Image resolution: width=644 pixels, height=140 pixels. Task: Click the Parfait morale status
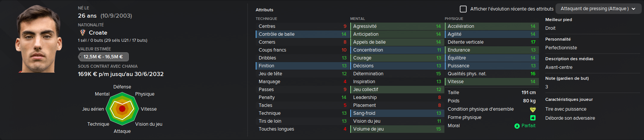pyautogui.click(x=528, y=126)
